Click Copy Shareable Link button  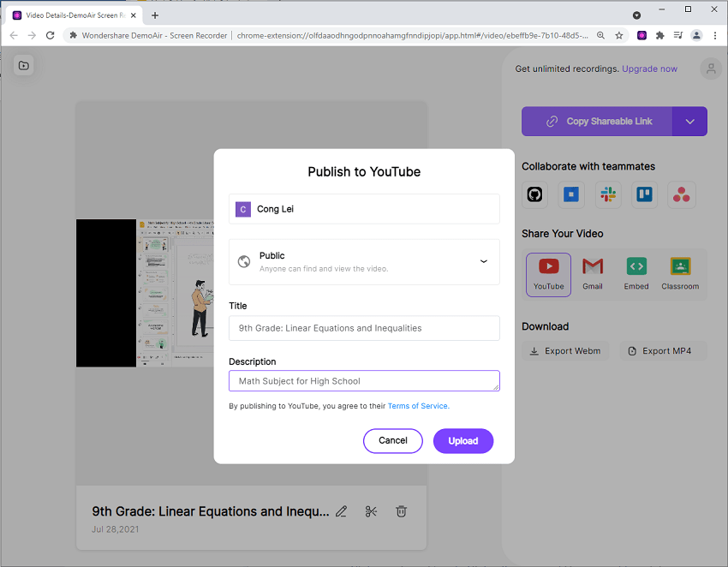597,122
